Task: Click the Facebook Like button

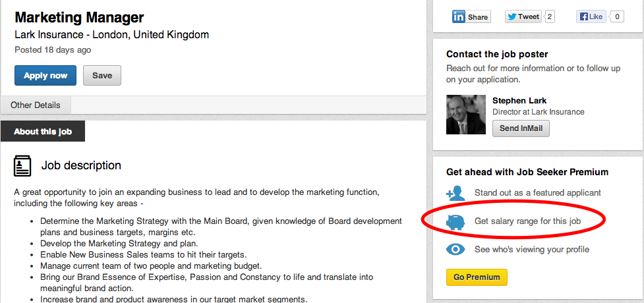Action: (591, 17)
